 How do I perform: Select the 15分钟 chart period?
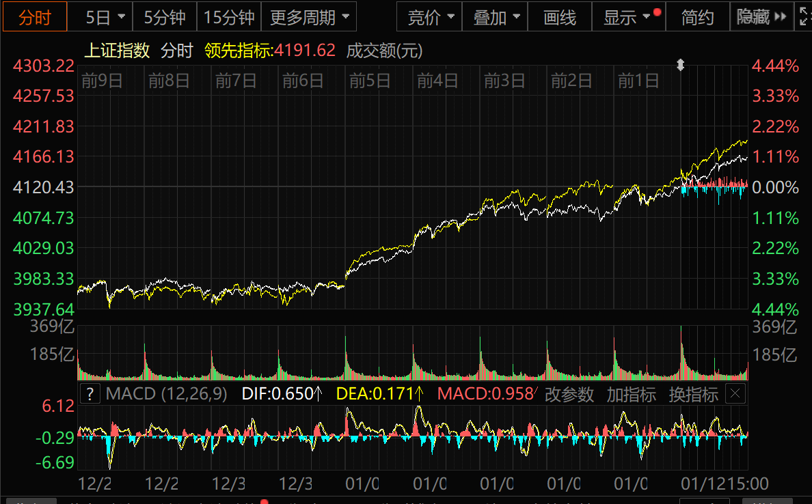229,17
